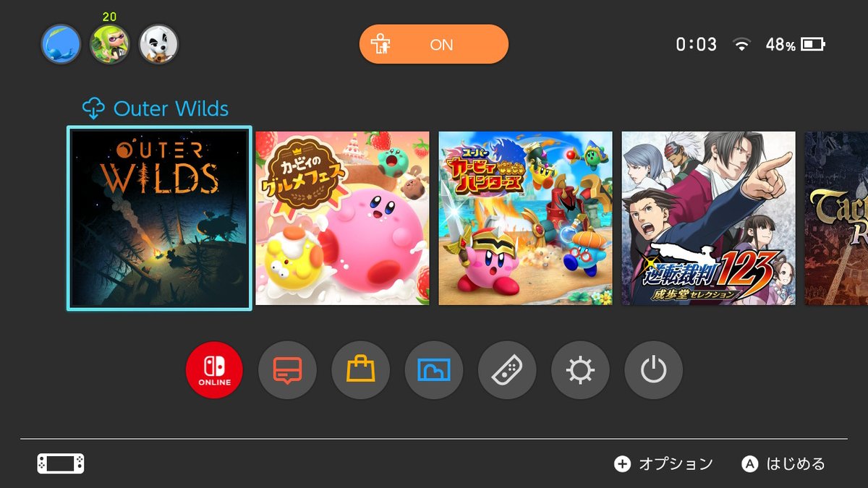868x488 pixels.
Task: Select the K.K. Slider dog avatar
Action: pos(158,44)
